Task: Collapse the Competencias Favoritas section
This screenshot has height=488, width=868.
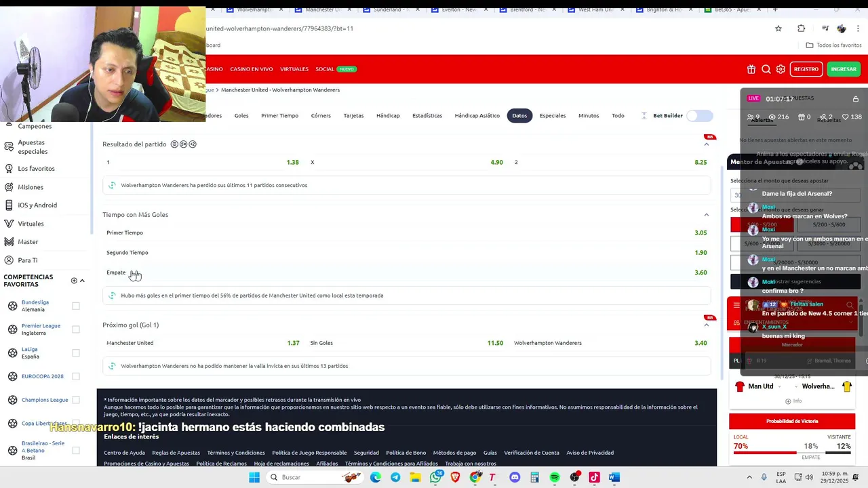Action: coord(82,281)
